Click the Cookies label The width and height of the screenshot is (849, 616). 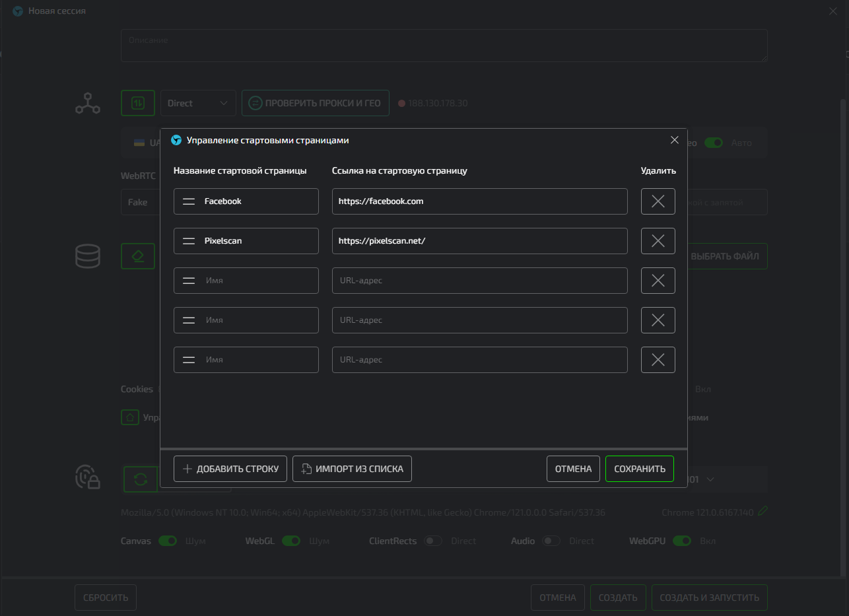[137, 389]
